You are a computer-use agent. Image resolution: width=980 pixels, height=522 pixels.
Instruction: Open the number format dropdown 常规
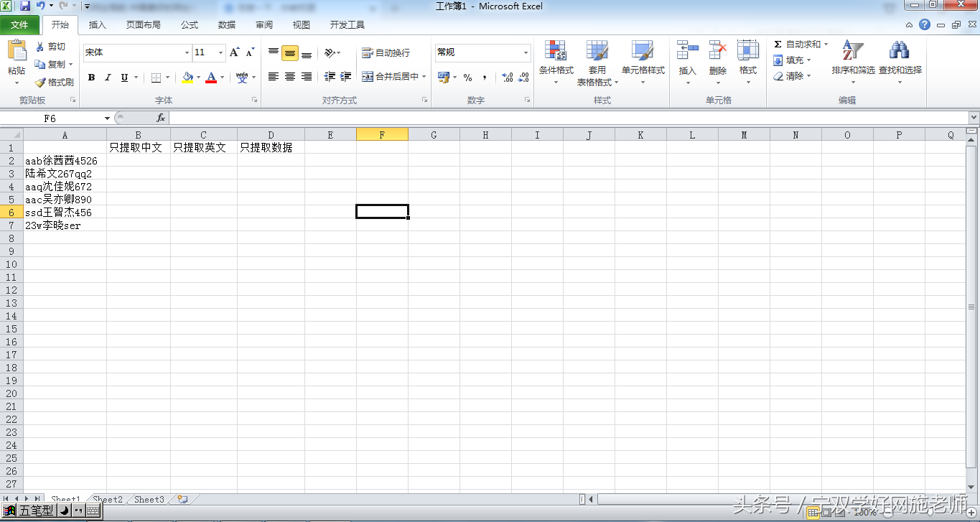[526, 52]
